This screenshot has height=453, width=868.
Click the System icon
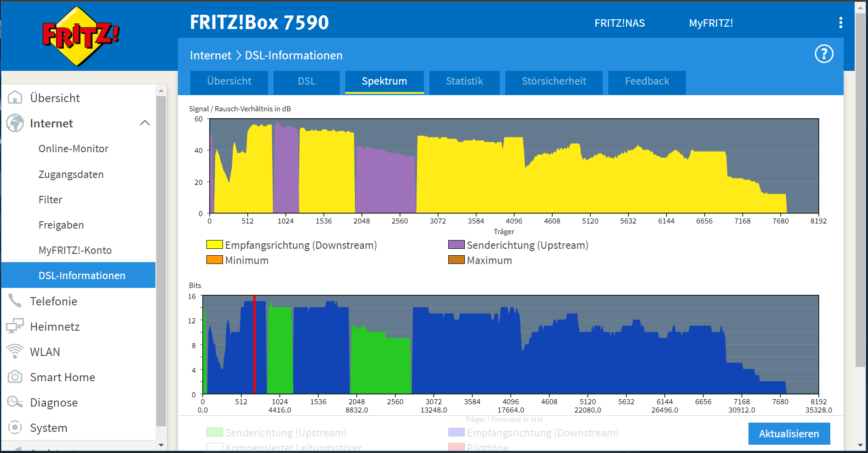point(15,427)
